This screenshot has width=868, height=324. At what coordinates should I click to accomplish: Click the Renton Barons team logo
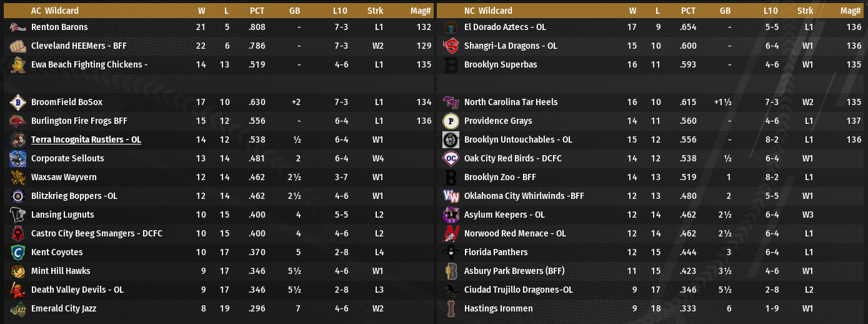tap(17, 28)
